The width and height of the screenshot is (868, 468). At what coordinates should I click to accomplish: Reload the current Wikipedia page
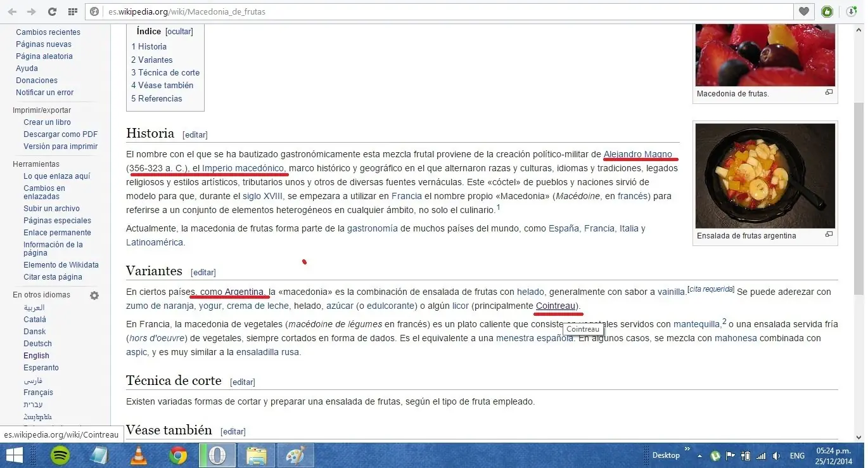click(x=53, y=11)
